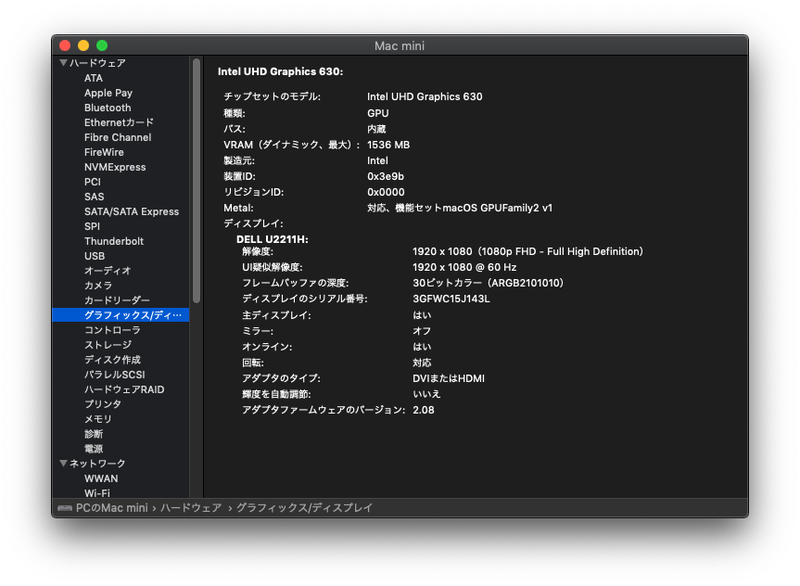The width and height of the screenshot is (800, 586).
Task: Select 電源 in the sidebar
Action: 93,448
